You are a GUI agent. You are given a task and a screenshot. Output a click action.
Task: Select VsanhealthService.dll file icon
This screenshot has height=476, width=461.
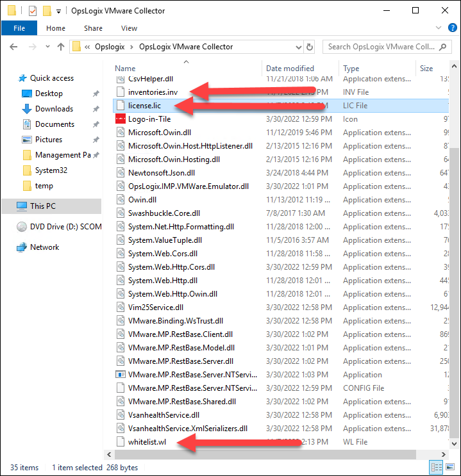tap(121, 415)
